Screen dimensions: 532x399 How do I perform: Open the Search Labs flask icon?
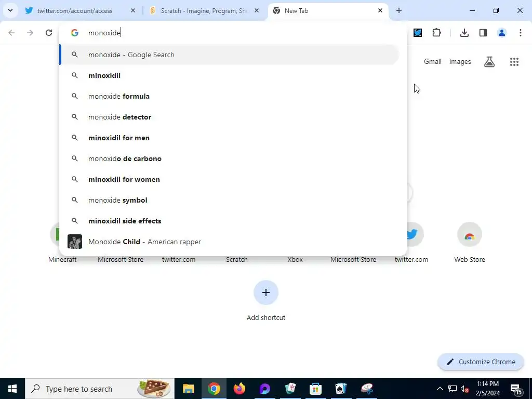click(x=489, y=61)
